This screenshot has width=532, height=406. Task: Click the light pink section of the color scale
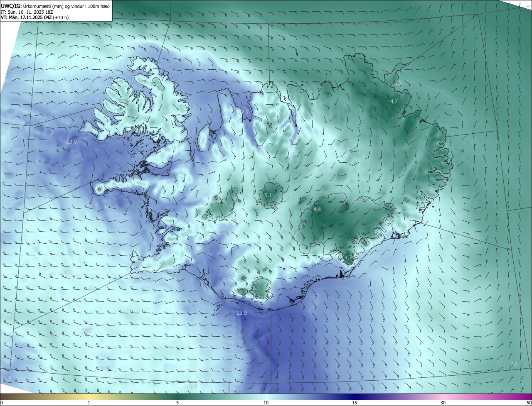(x=443, y=396)
